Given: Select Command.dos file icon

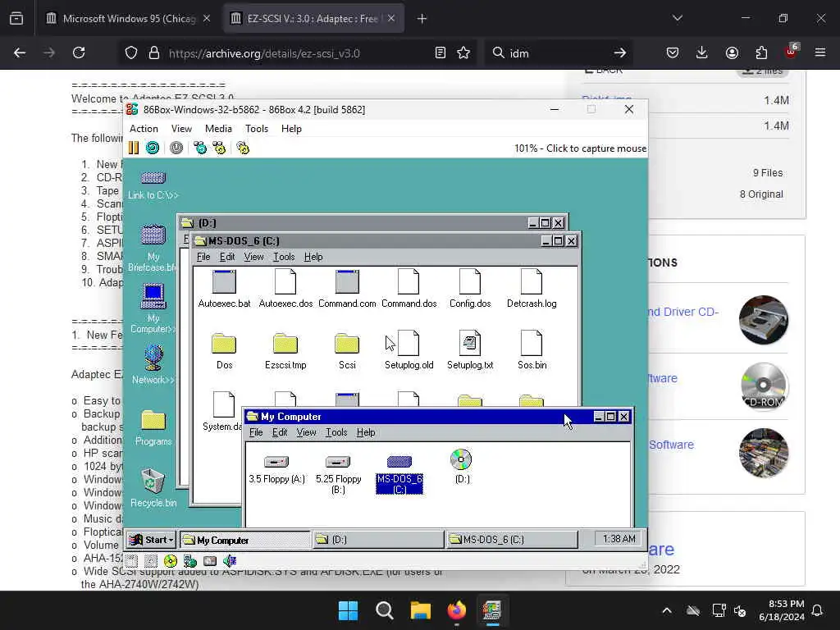Looking at the screenshot, I should tap(409, 290).
